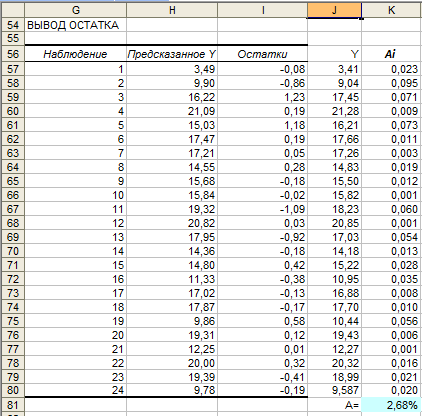Image resolution: width=422 pixels, height=416 pixels.
Task: Select predicted value 9,90
Action: point(172,83)
